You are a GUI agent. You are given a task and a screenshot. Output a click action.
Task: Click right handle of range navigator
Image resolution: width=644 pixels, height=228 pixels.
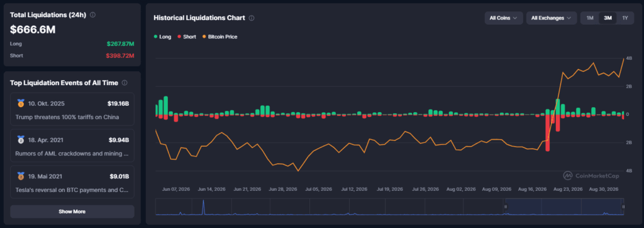tap(623, 207)
